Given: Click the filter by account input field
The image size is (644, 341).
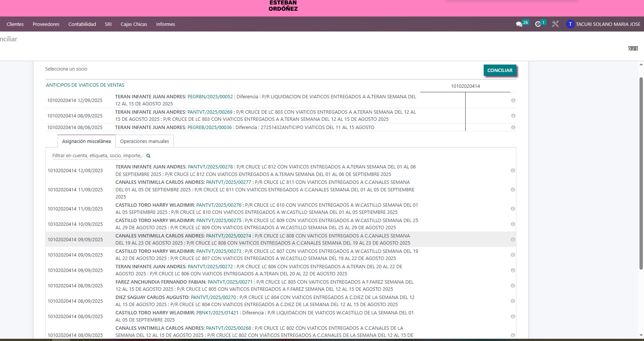Looking at the screenshot, I should (97, 156).
